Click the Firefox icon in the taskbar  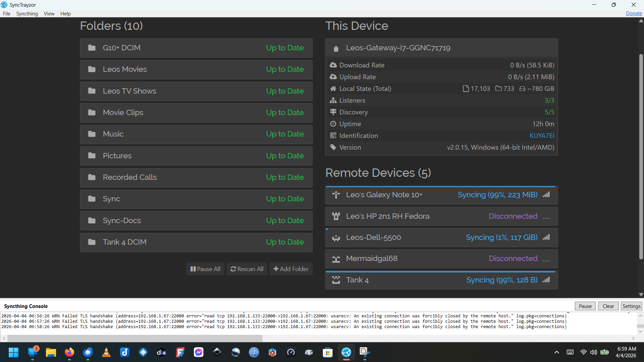[x=69, y=352]
